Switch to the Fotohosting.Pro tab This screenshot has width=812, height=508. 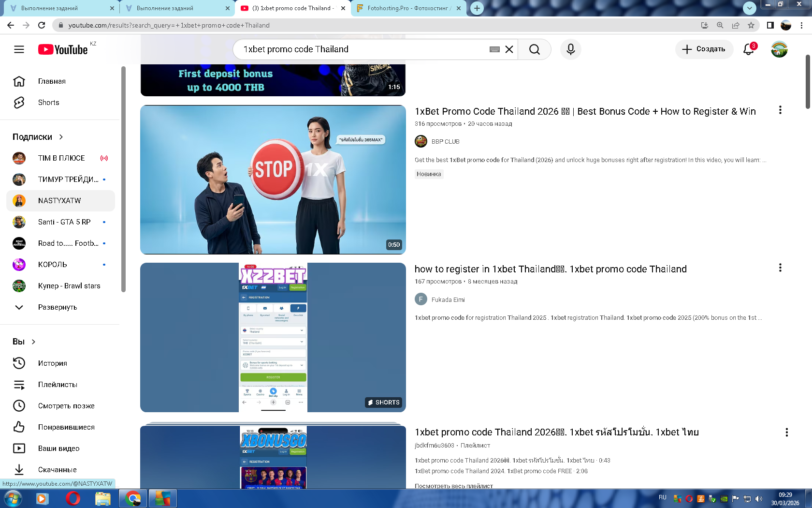coord(408,8)
